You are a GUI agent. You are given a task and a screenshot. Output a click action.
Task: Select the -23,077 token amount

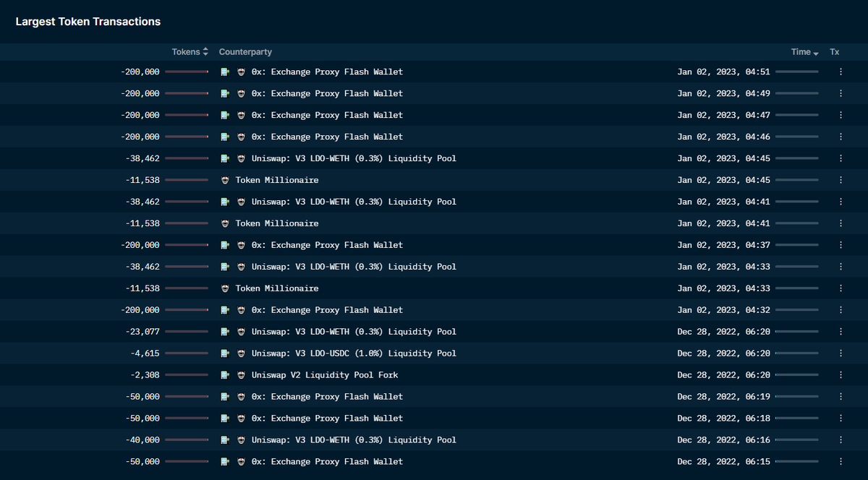[x=142, y=332]
